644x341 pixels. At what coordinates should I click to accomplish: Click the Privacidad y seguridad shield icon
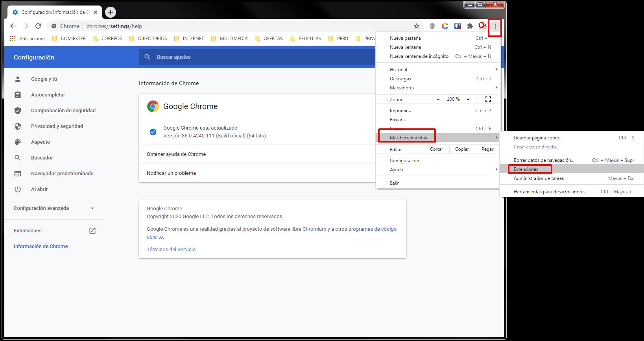click(x=18, y=126)
